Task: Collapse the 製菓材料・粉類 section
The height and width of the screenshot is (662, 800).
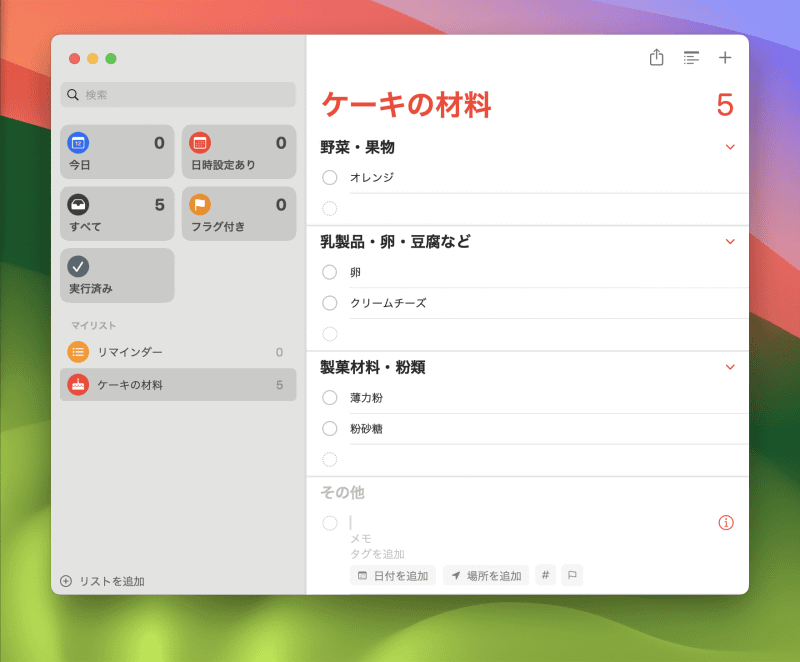Action: click(728, 366)
